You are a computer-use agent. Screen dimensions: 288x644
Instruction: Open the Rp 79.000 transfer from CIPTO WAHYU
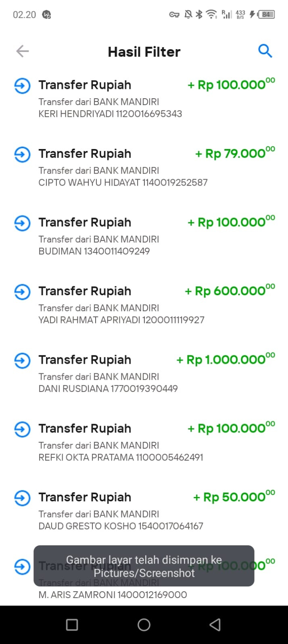click(235, 153)
